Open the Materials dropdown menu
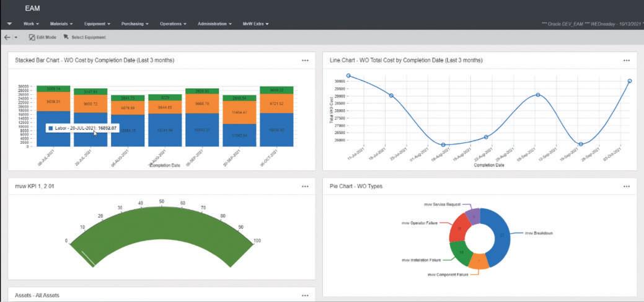The width and height of the screenshot is (644, 302). [61, 24]
